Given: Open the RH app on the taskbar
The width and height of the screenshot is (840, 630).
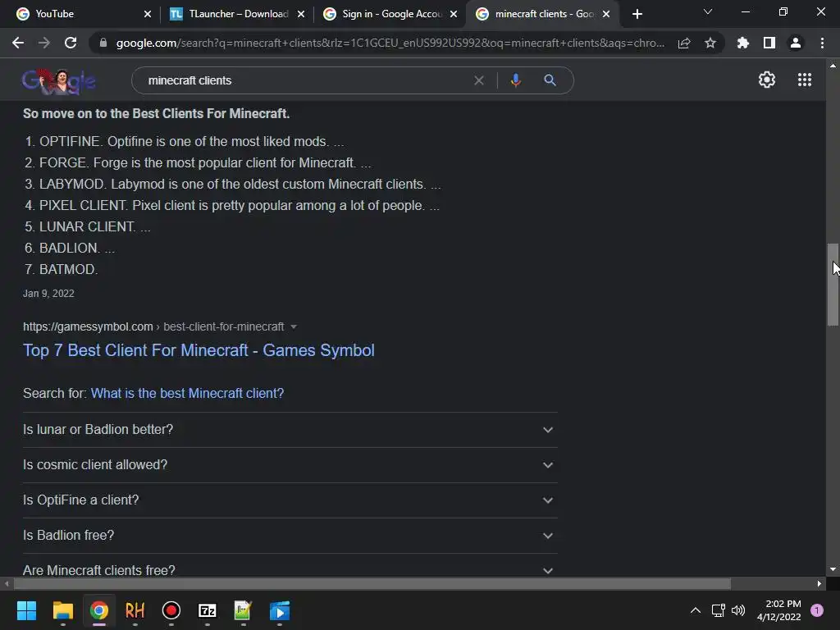Looking at the screenshot, I should click(x=135, y=610).
